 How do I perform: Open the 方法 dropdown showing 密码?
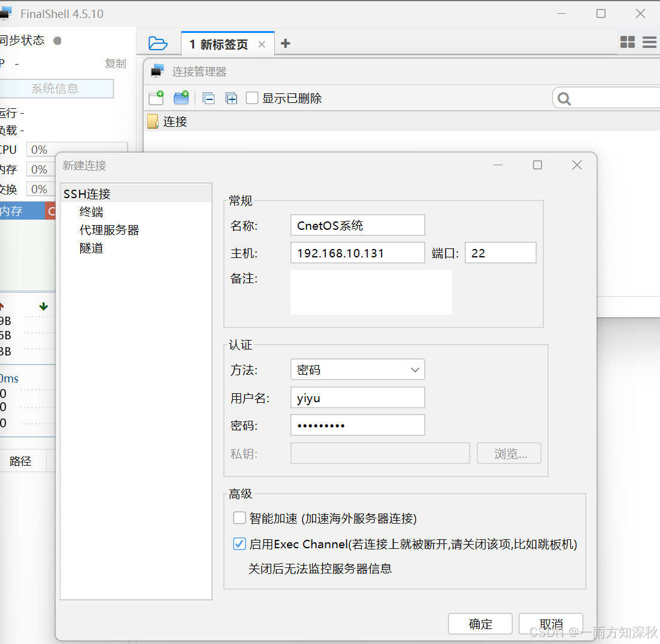(x=358, y=369)
